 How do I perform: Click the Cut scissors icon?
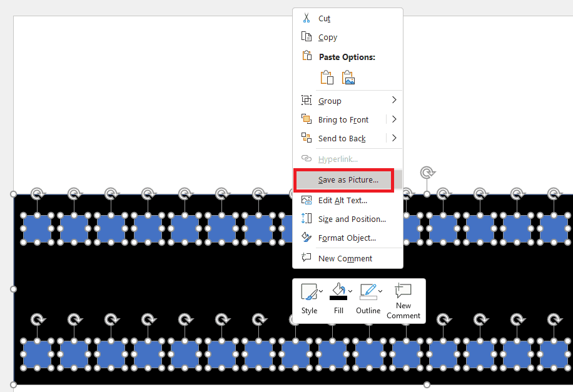click(x=307, y=18)
